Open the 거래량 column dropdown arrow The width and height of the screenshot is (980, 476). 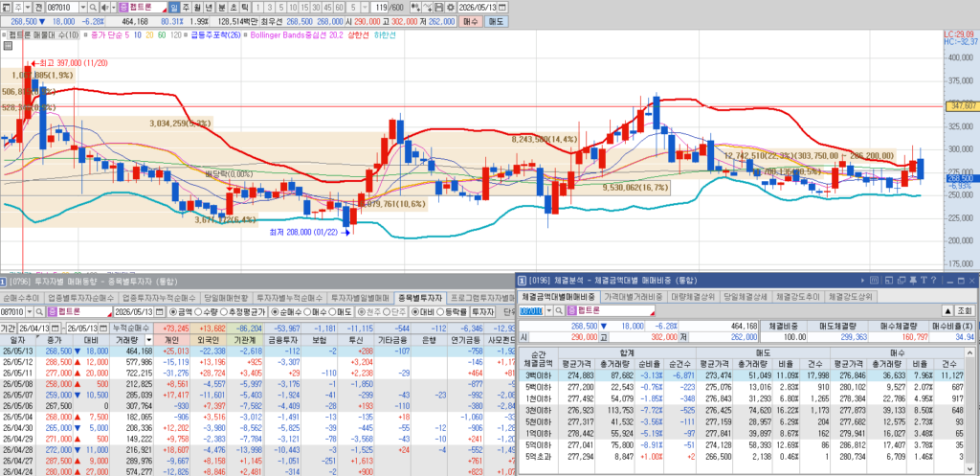coord(148,340)
